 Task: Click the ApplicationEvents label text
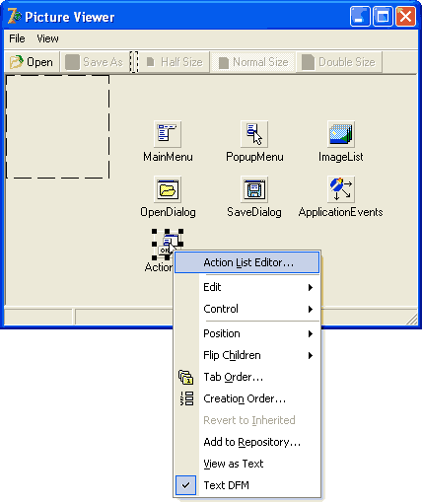tap(340, 212)
